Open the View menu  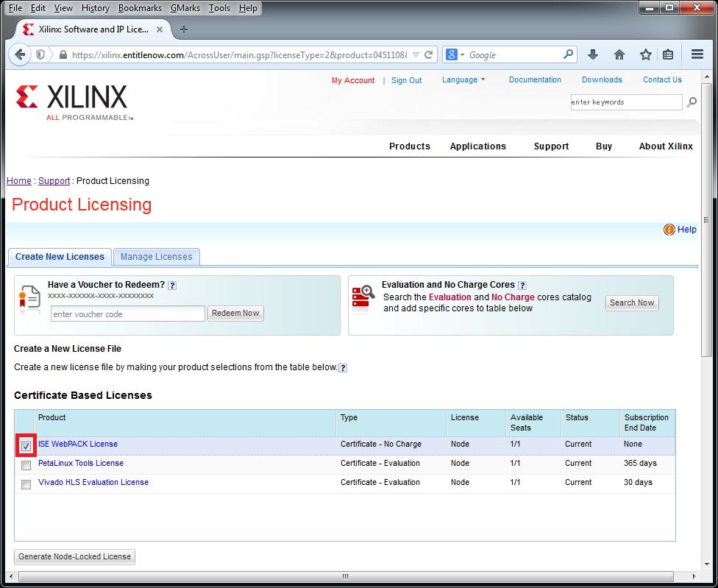pos(63,8)
